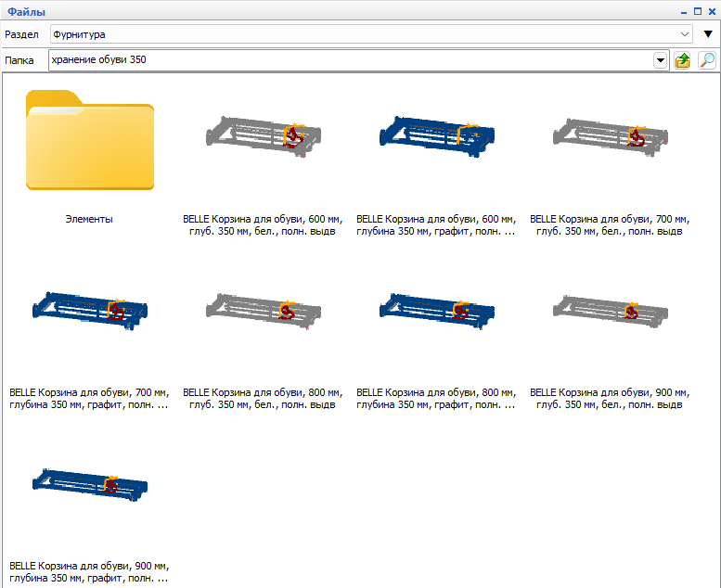Click label BELLE Корзина 900 мм, глуб. 350, бел.

coord(610,399)
